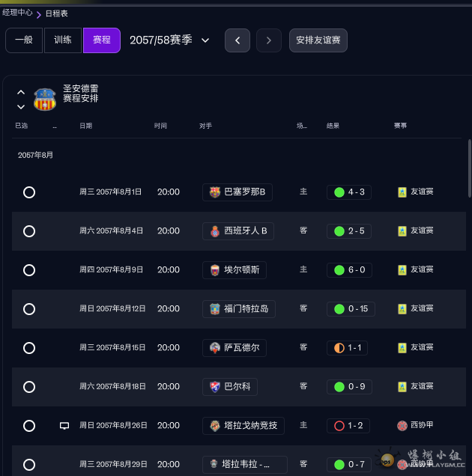Click the 福门特拉岛 team badge

215,309
